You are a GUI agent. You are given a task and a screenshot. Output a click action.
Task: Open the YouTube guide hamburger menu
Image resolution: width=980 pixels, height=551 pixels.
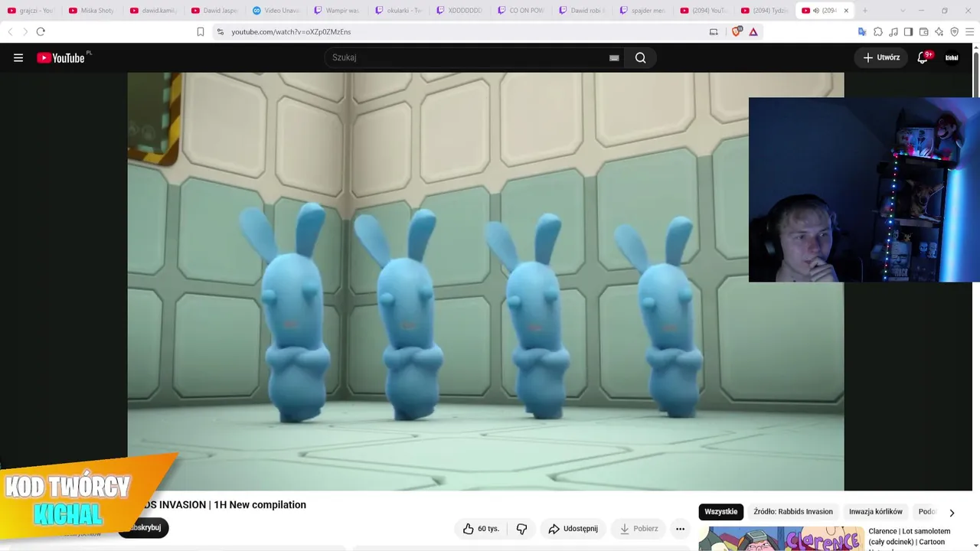tap(18, 57)
